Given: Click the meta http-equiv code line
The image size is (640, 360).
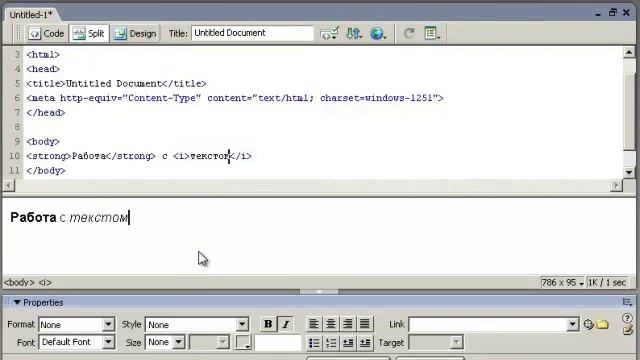Looking at the screenshot, I should point(235,98).
